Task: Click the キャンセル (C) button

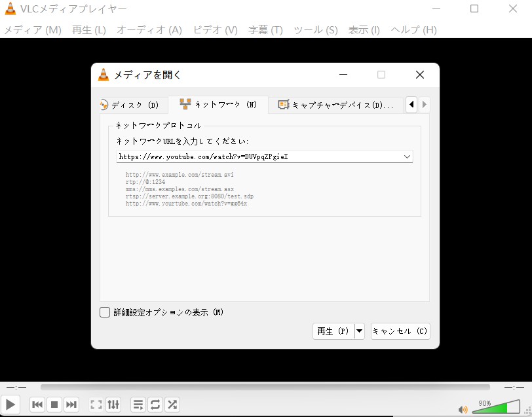Action: (x=400, y=331)
